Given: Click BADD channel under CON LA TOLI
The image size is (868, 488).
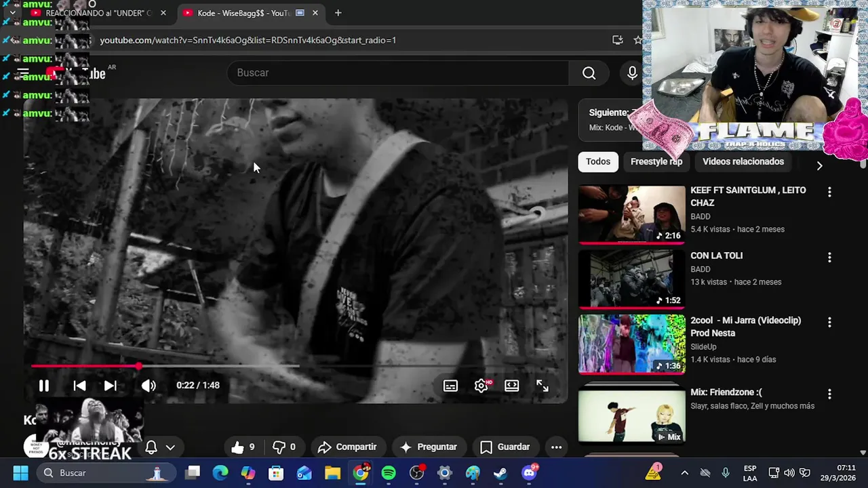Looking at the screenshot, I should point(701,269).
